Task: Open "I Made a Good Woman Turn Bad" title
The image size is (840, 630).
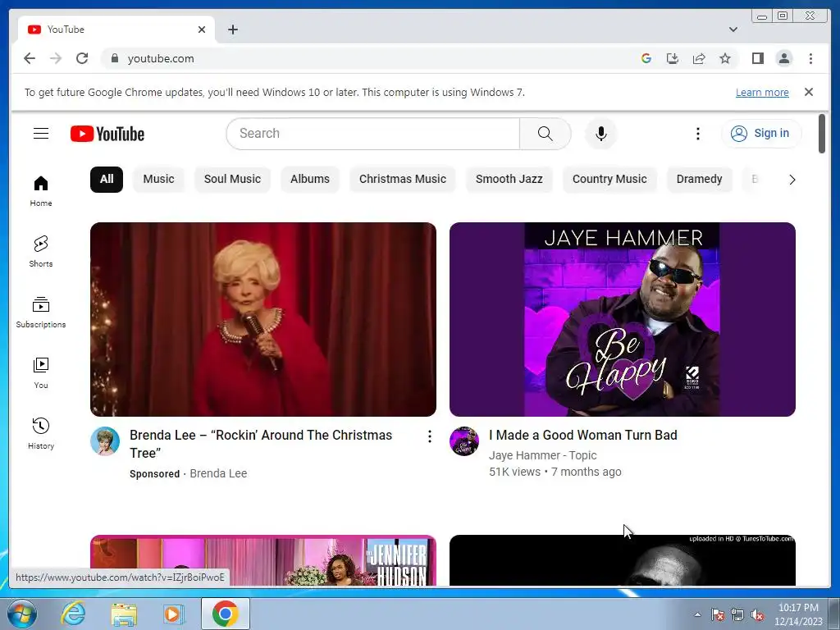Action: coord(583,435)
